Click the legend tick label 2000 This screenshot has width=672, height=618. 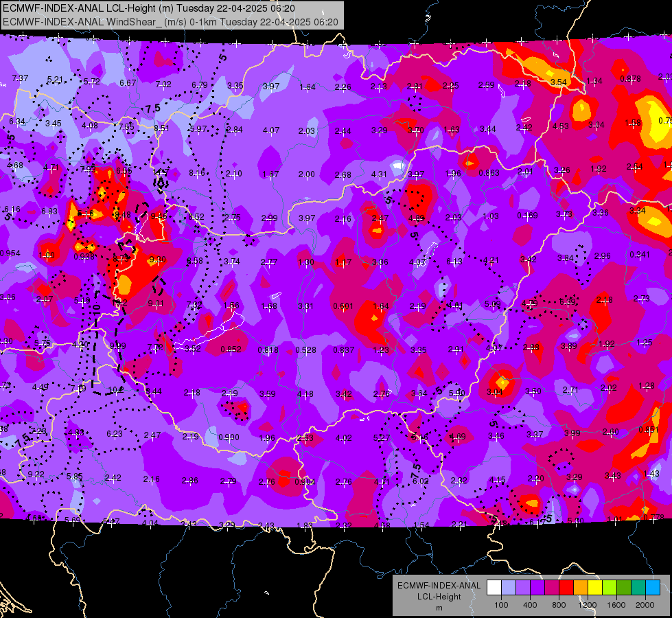(645, 605)
